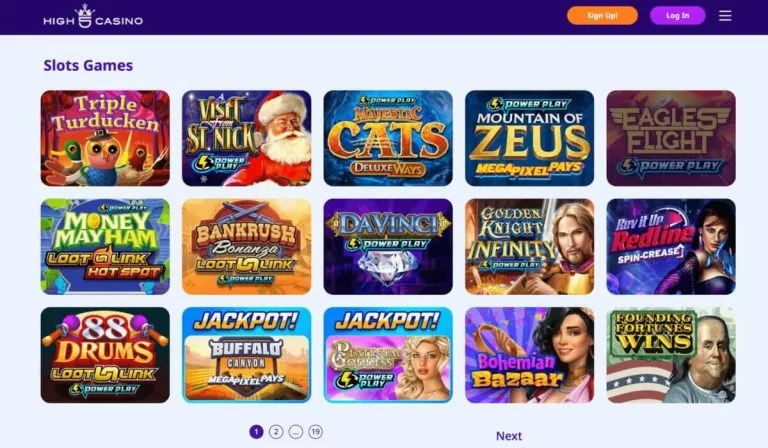768x448 pixels.
Task: Open Mountain of Zeus Mega Pixel Pays
Action: [x=529, y=138]
